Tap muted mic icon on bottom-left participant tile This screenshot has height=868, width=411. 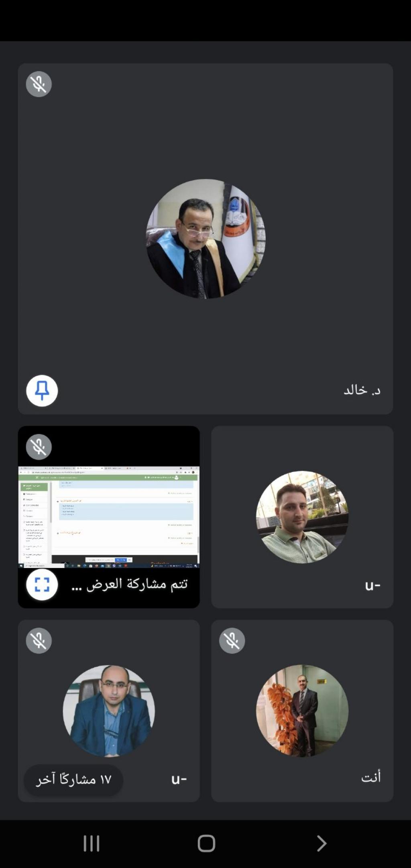(39, 640)
